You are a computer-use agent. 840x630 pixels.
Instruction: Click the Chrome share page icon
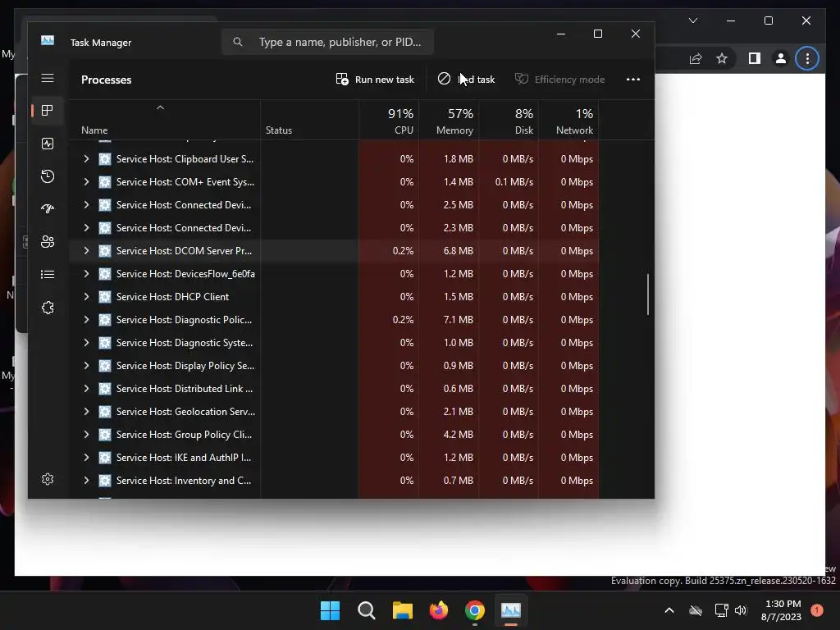(696, 58)
